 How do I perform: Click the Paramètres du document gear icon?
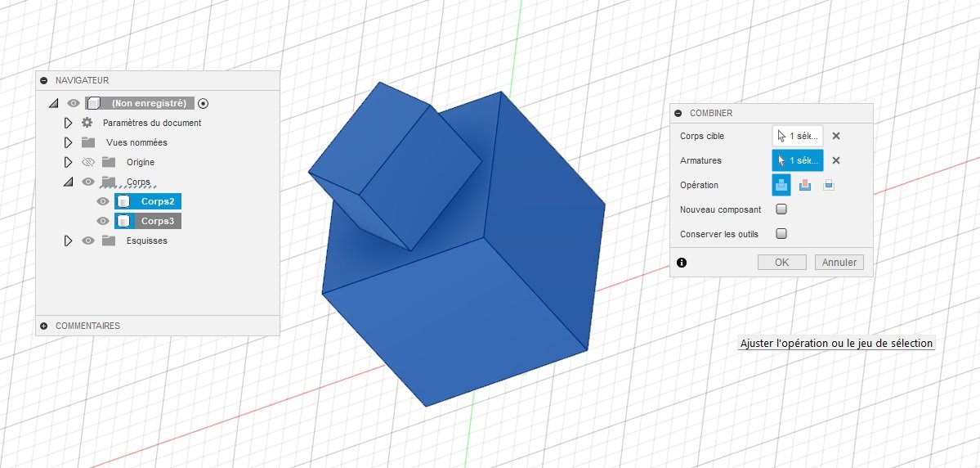[x=87, y=123]
